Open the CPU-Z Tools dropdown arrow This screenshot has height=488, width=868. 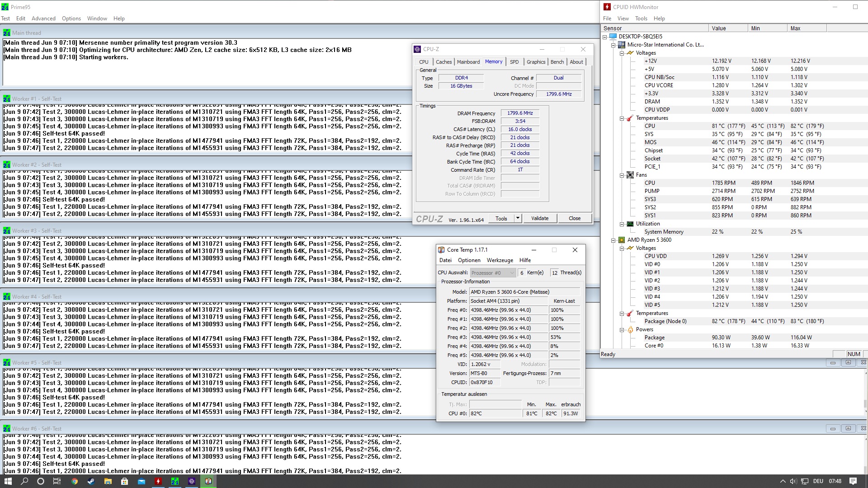coord(518,218)
